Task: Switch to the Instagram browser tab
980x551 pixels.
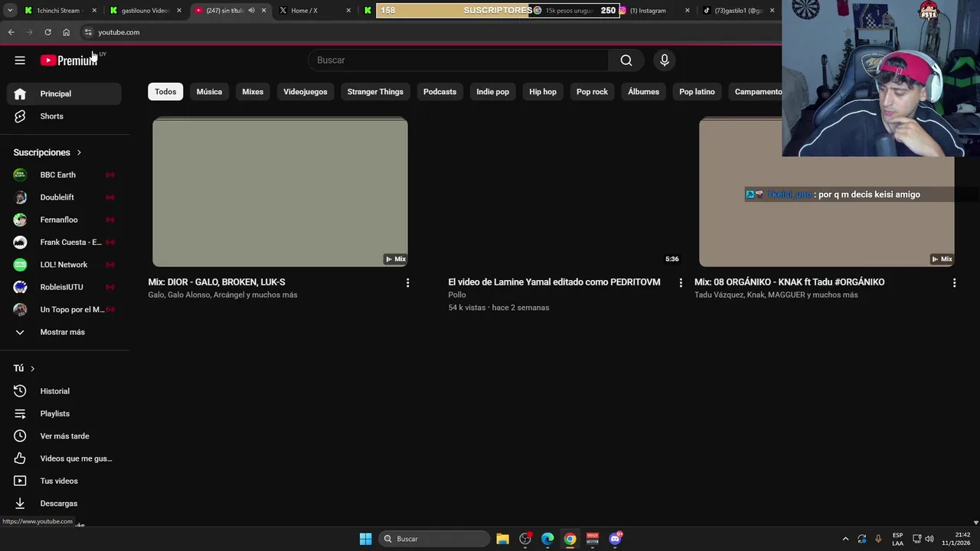Action: [653, 11]
